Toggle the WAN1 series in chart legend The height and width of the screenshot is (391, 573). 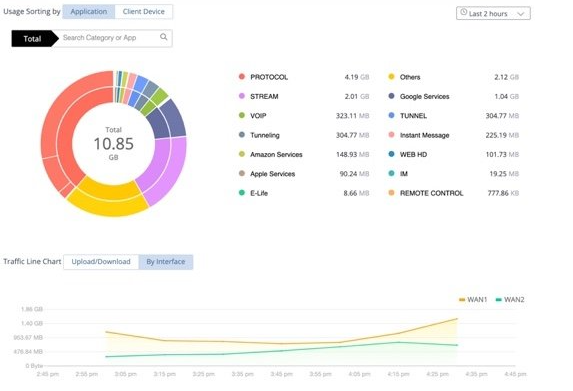473,300
